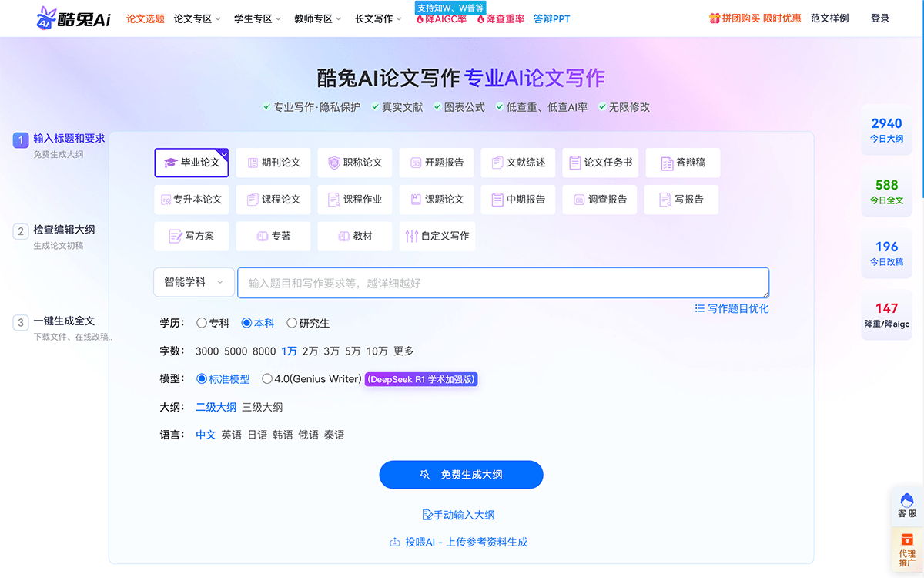Image resolution: width=924 pixels, height=578 pixels.
Task: Open the 智能学科 subject dropdown
Action: tap(193, 282)
